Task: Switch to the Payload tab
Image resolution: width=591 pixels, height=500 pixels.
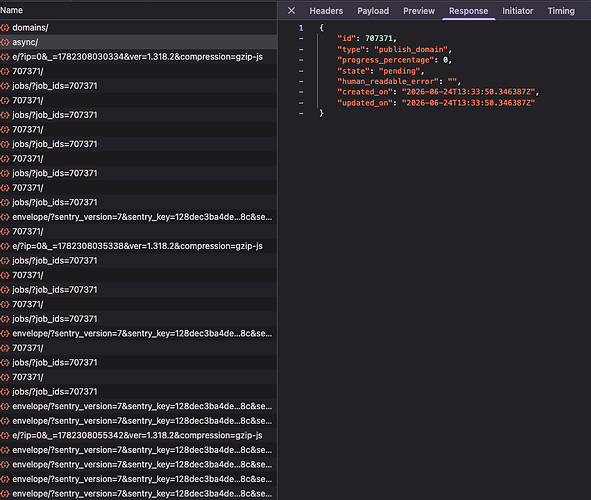Action: 373,11
